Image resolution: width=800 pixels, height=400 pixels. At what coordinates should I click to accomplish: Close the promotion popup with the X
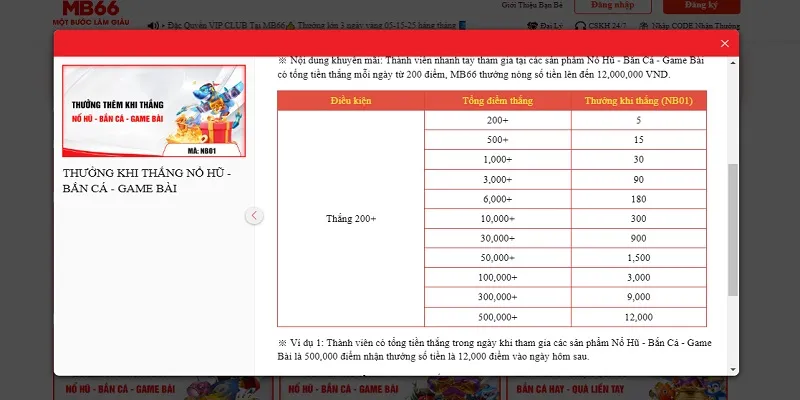pos(724,44)
